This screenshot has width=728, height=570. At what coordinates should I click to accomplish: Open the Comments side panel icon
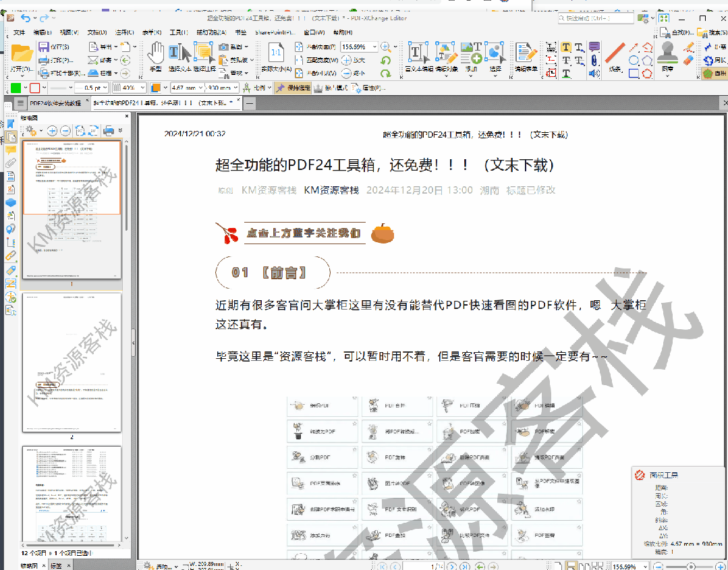(x=10, y=150)
